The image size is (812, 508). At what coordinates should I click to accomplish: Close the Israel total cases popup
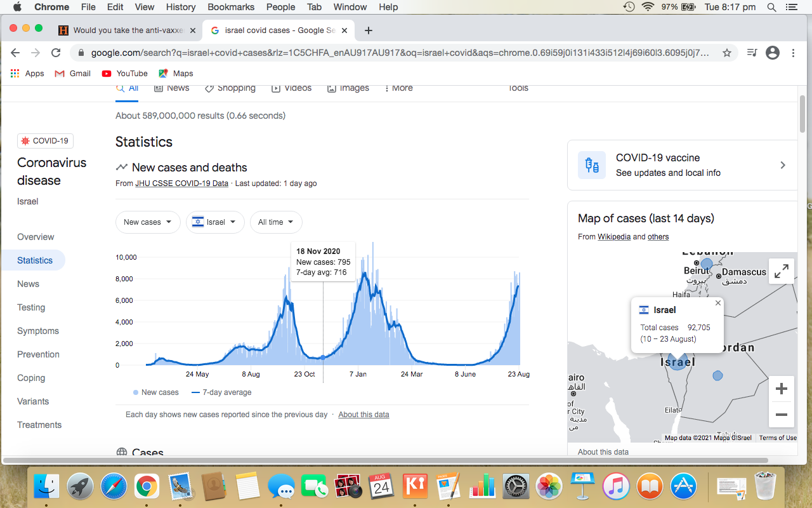(x=718, y=303)
